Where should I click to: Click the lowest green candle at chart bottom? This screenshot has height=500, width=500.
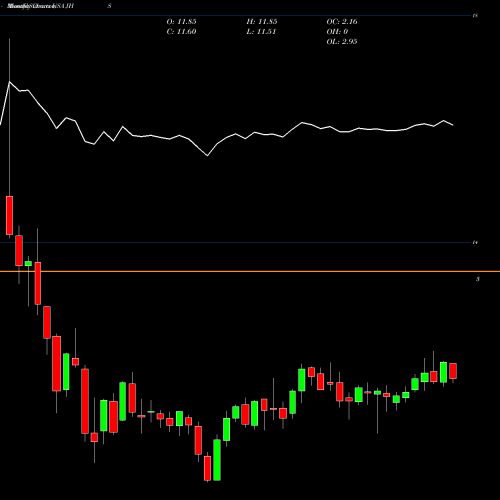217,460
